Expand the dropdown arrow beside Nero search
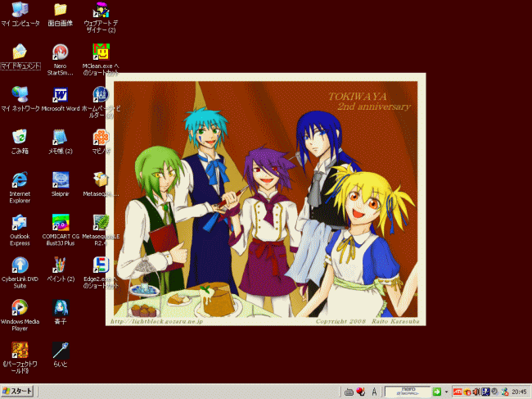Screen dimensions: 532x399 [x=446, y=392]
